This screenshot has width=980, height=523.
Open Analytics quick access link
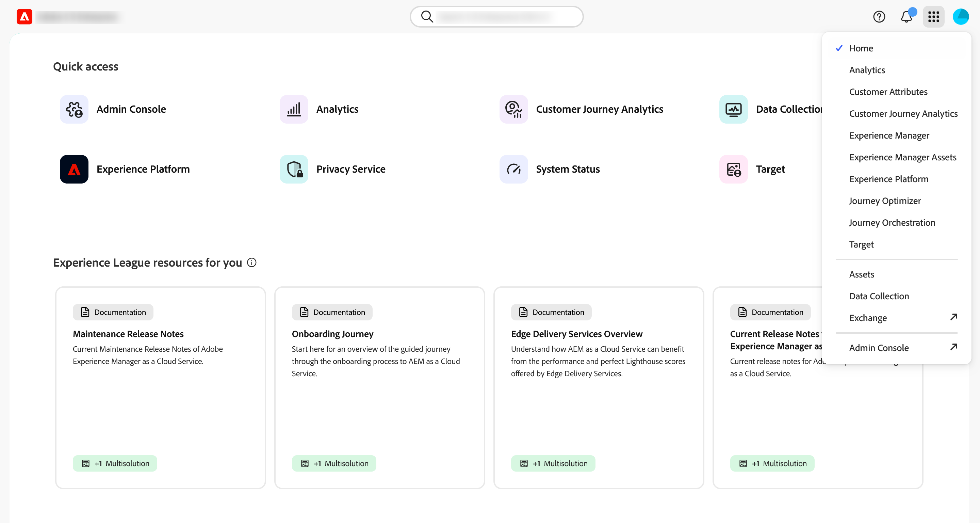coord(337,109)
